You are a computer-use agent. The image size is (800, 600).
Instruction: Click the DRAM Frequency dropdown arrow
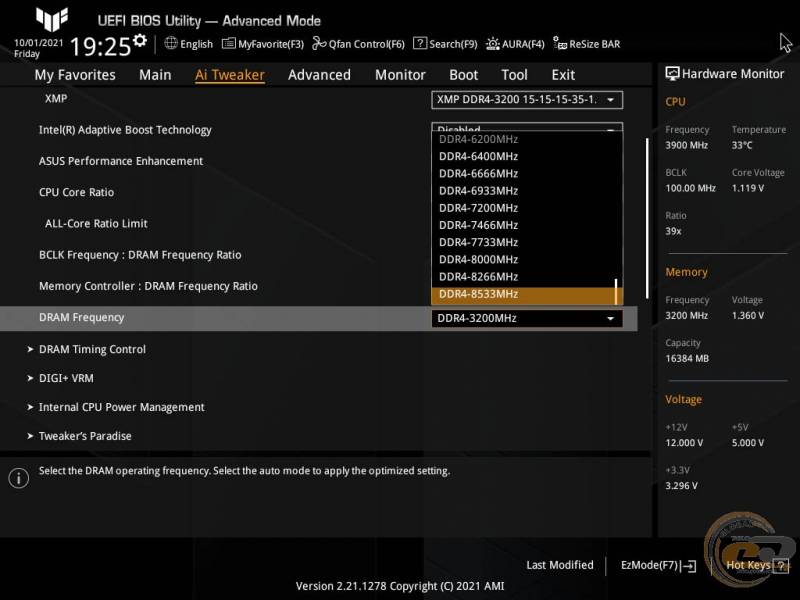coord(610,319)
